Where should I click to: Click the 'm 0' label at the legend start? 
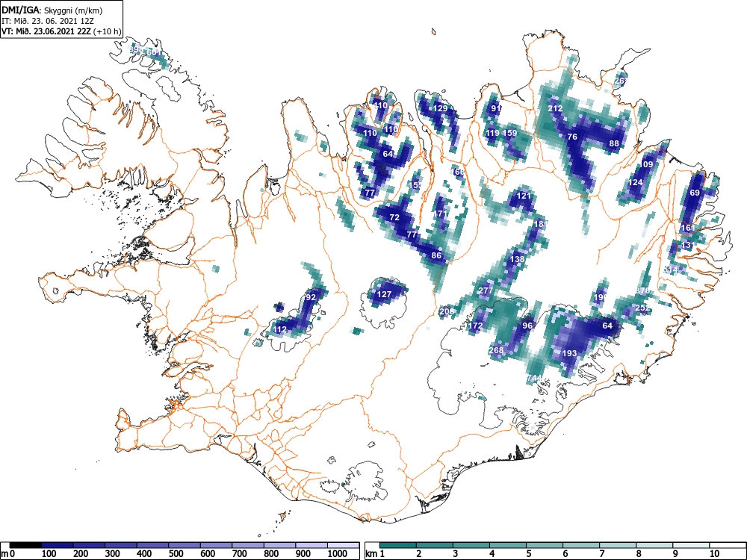pyautogui.click(x=8, y=554)
